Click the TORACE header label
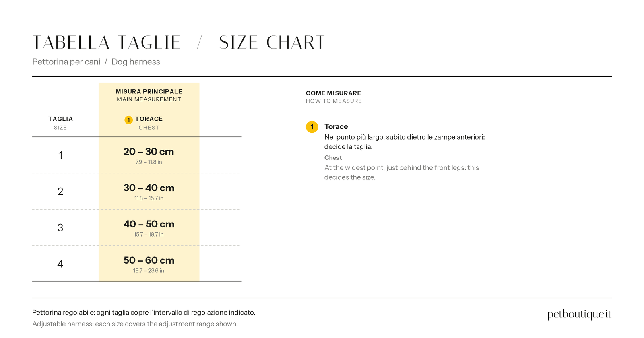 [x=149, y=119]
